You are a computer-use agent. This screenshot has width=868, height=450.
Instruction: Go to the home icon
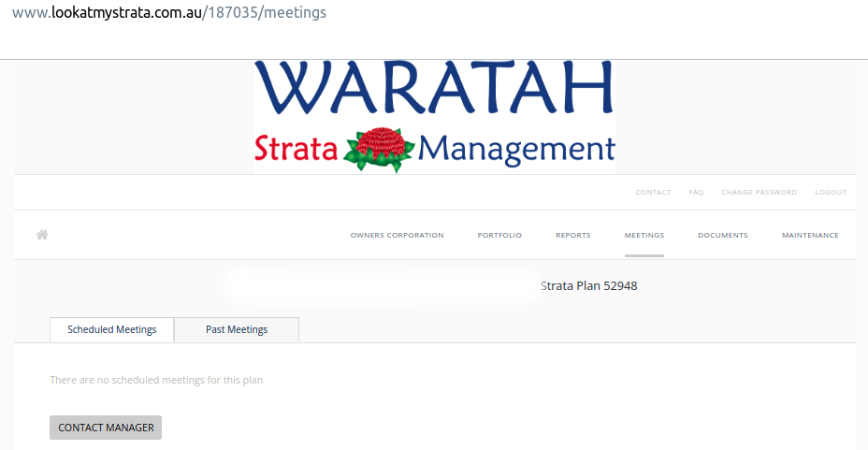click(x=42, y=235)
